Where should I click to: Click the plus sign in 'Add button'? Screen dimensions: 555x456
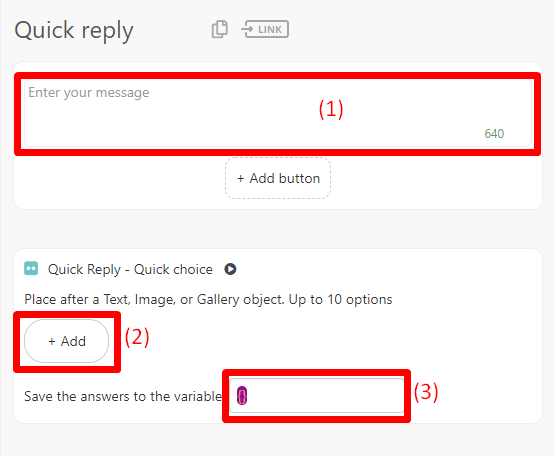pyautogui.click(x=241, y=178)
